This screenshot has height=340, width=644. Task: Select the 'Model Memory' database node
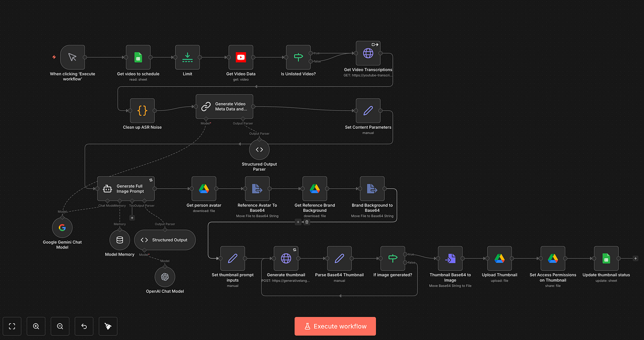[120, 240]
